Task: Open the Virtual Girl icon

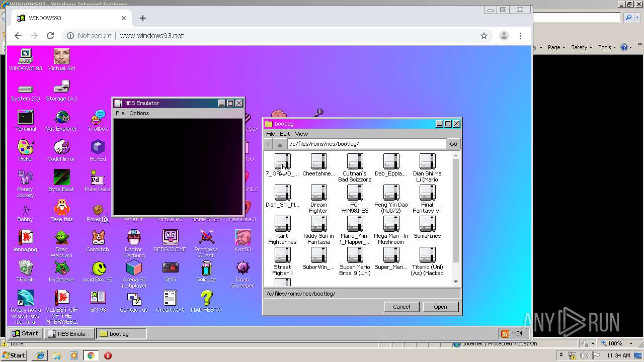Action: point(61,60)
